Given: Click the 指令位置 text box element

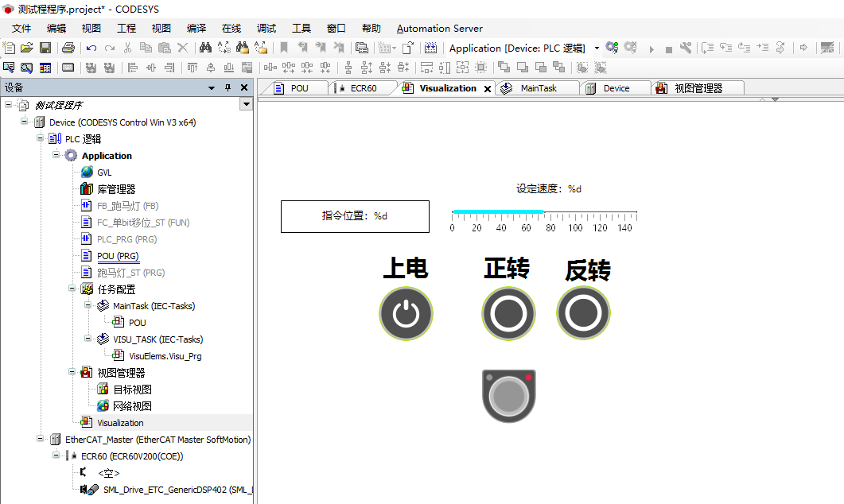Looking at the screenshot, I should [356, 217].
